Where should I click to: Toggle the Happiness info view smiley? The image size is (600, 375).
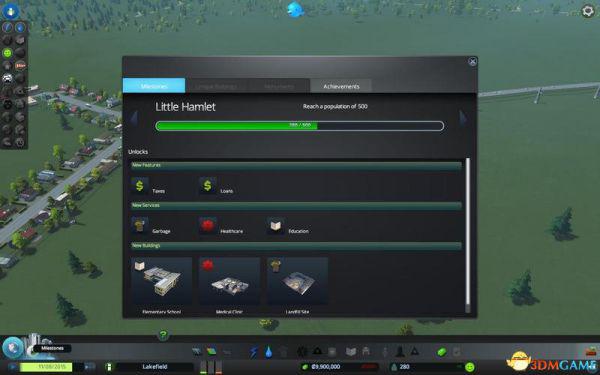(x=7, y=53)
